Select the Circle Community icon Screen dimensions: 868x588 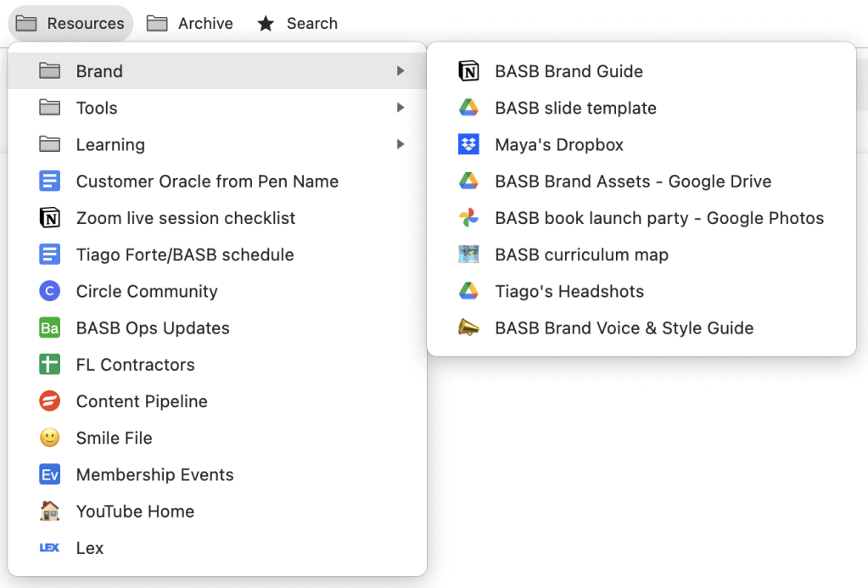point(50,291)
